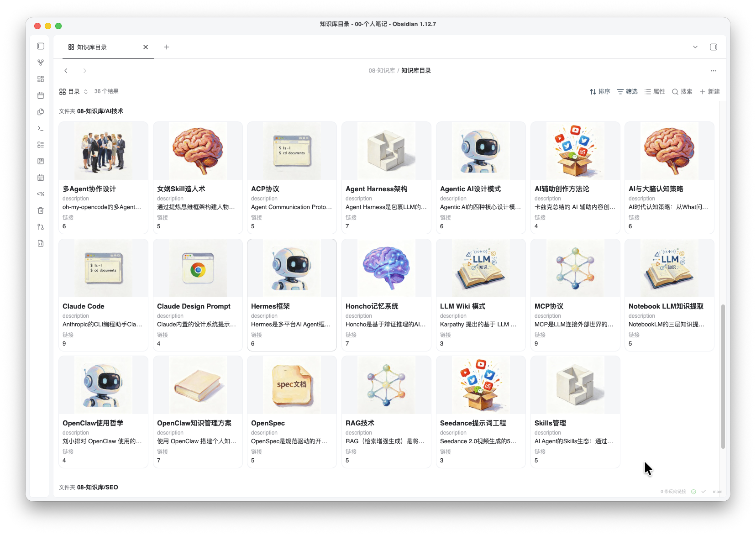Open the 目录 view switcher dropdown
The height and width of the screenshot is (535, 756).
pyautogui.click(x=73, y=92)
